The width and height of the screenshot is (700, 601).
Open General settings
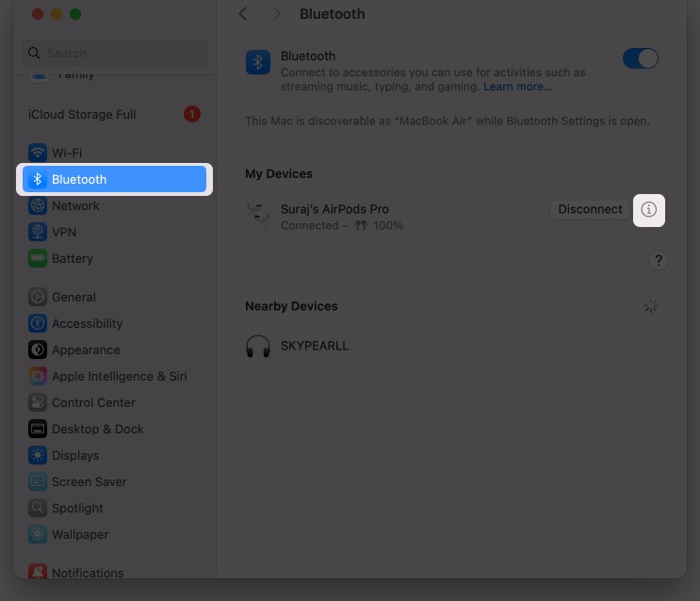click(x=114, y=297)
